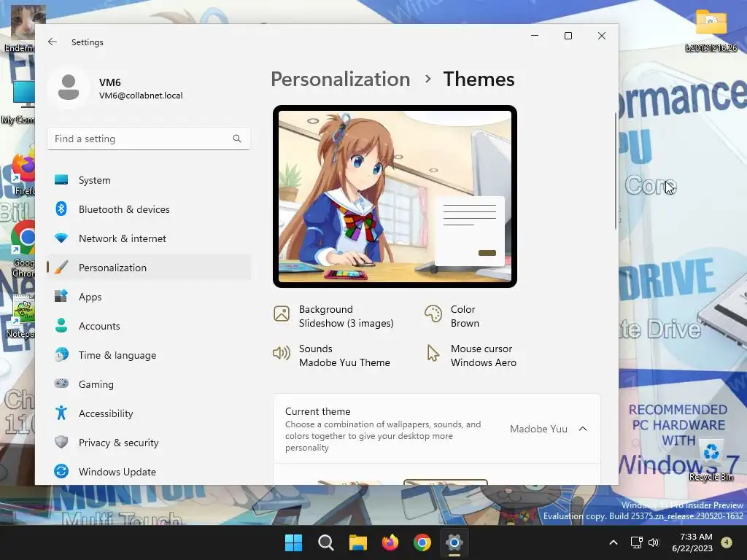This screenshot has height=560, width=747.
Task: Open Accessibility settings category
Action: 149,413
